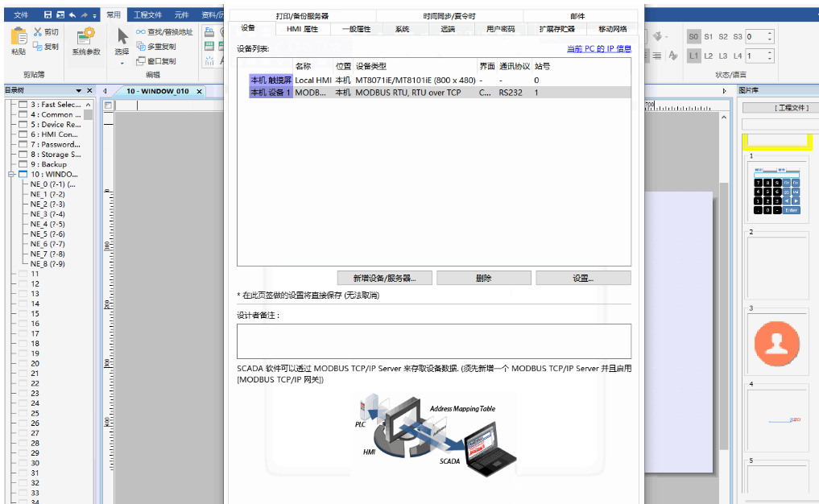819x504 pixels.
Task: Open the 工程文件 ribbon tab
Action: 147,14
